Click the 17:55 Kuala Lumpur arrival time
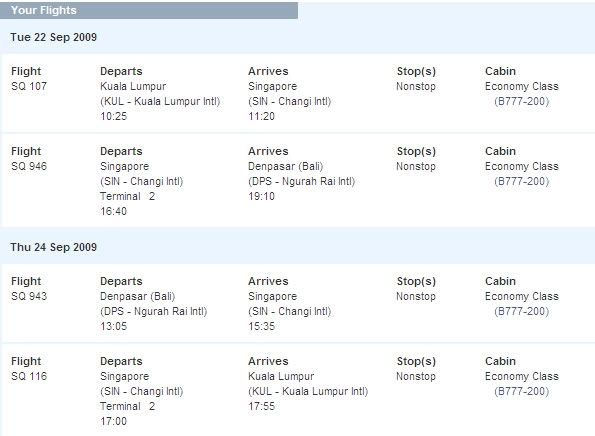Viewport: 595px width, 436px height. [261, 406]
